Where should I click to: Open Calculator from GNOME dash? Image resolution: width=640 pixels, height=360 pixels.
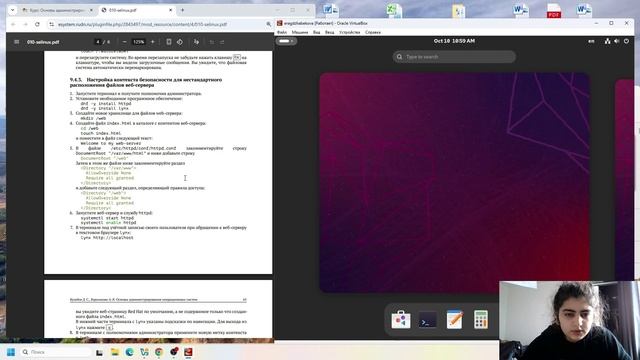481,319
